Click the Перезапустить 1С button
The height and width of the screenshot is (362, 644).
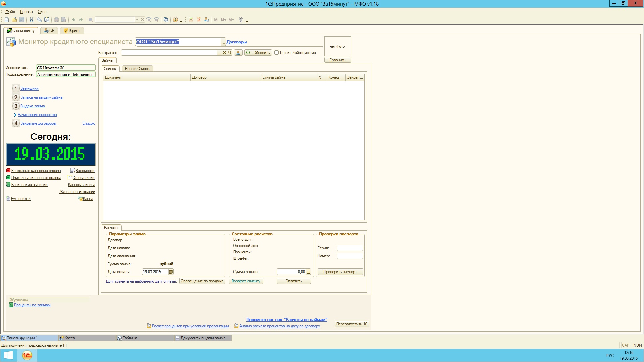point(352,324)
